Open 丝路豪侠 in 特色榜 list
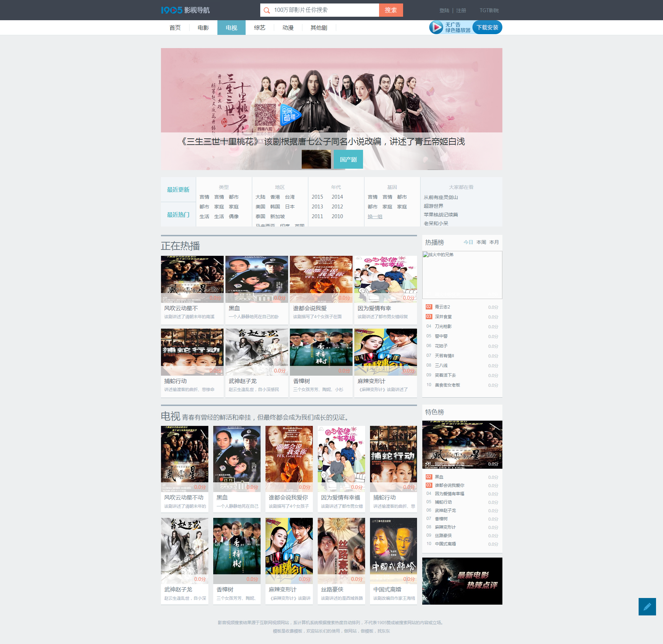663x644 pixels. click(x=444, y=536)
